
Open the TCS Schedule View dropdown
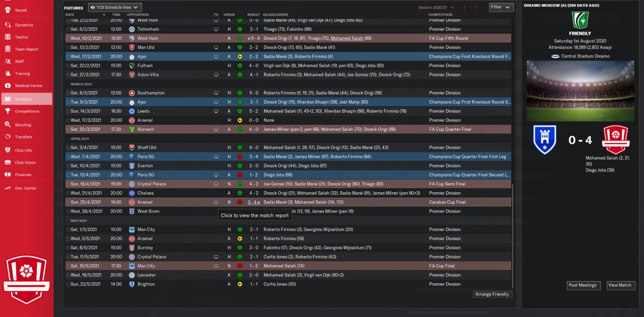point(115,7)
